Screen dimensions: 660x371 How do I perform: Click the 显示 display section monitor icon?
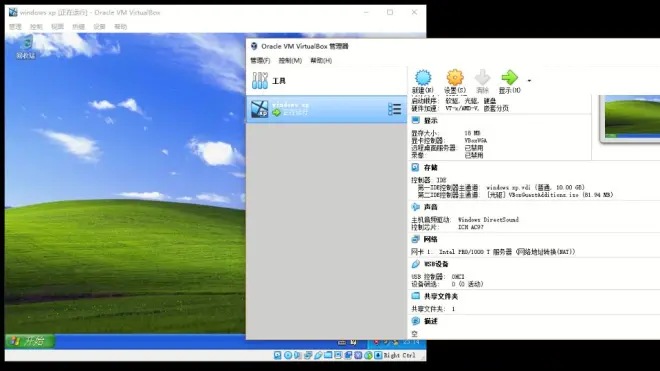pyautogui.click(x=415, y=120)
